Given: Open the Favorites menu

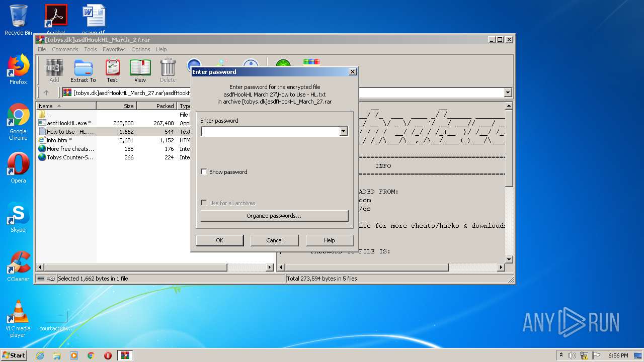Looking at the screenshot, I should coord(114,49).
